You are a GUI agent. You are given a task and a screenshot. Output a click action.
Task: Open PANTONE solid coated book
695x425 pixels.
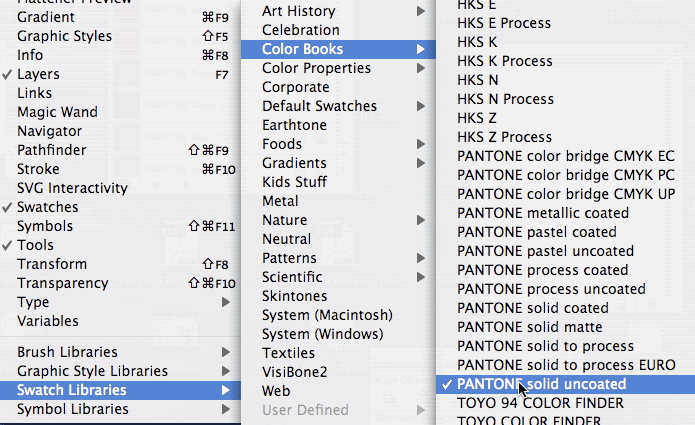click(566, 308)
